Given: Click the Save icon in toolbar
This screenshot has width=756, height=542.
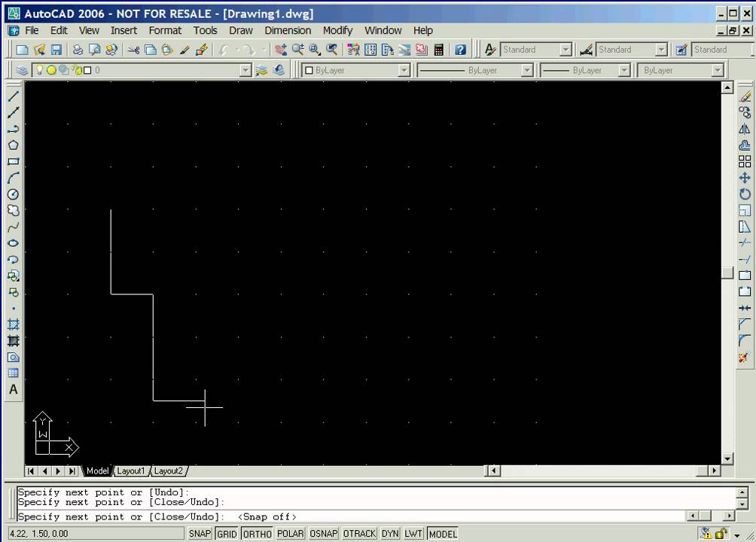Looking at the screenshot, I should coord(56,50).
